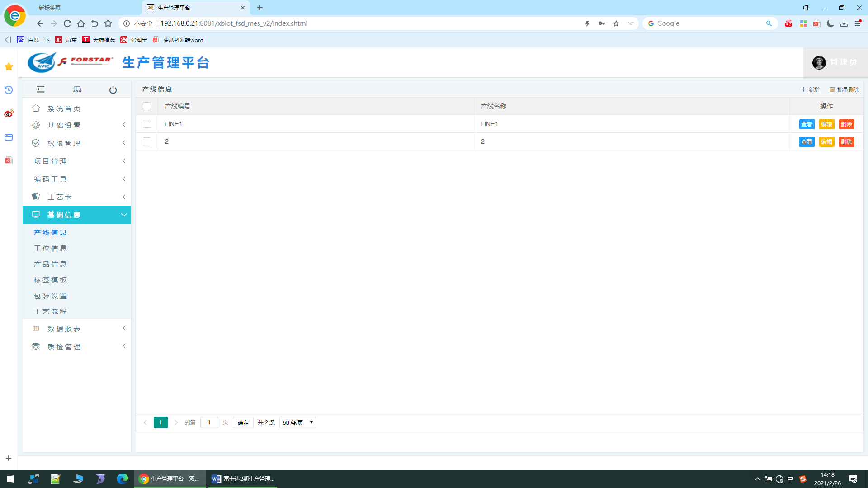Open the book/manual icon in sidebar header
868x488 pixels.
pyautogui.click(x=77, y=89)
